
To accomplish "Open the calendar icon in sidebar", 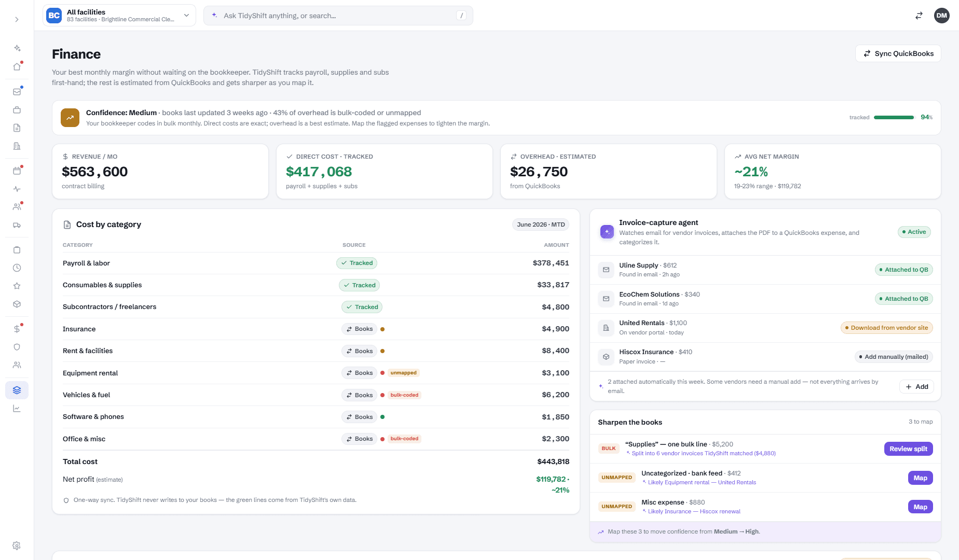I will point(17,171).
